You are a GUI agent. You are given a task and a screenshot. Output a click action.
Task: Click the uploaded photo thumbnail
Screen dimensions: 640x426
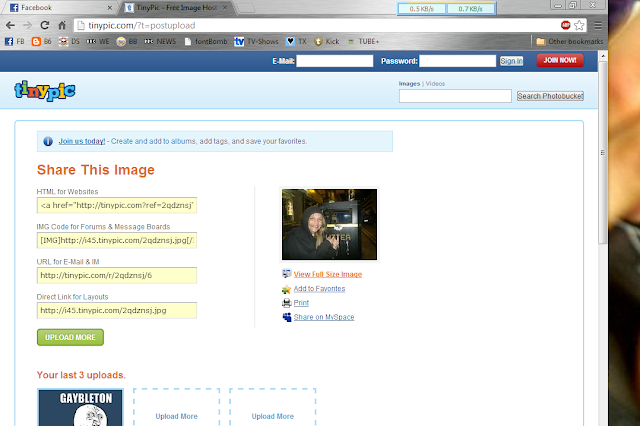click(329, 224)
